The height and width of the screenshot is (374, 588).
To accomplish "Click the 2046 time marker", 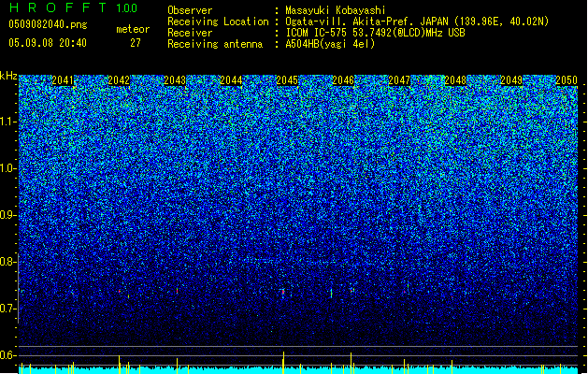I will tap(343, 80).
